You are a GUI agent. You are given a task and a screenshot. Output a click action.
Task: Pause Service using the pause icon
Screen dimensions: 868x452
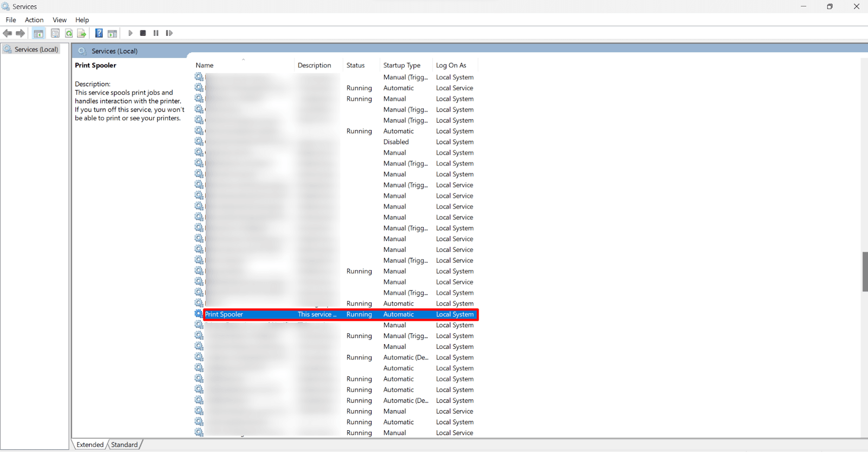click(156, 33)
